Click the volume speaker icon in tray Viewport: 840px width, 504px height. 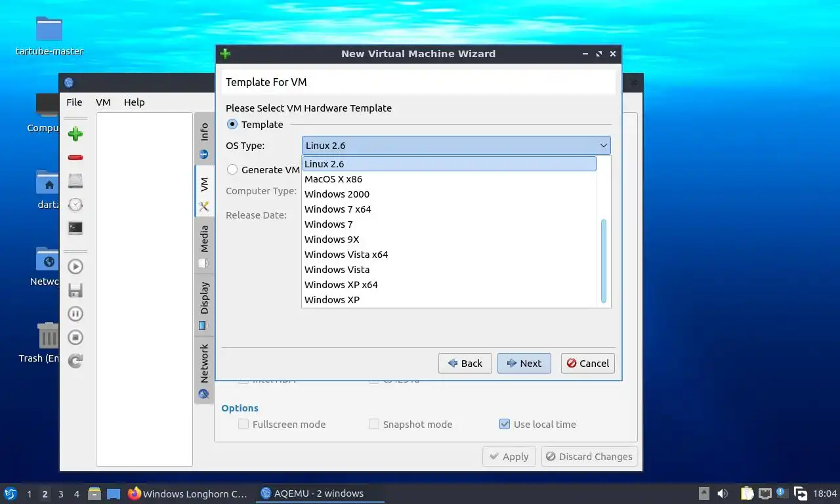point(723,493)
